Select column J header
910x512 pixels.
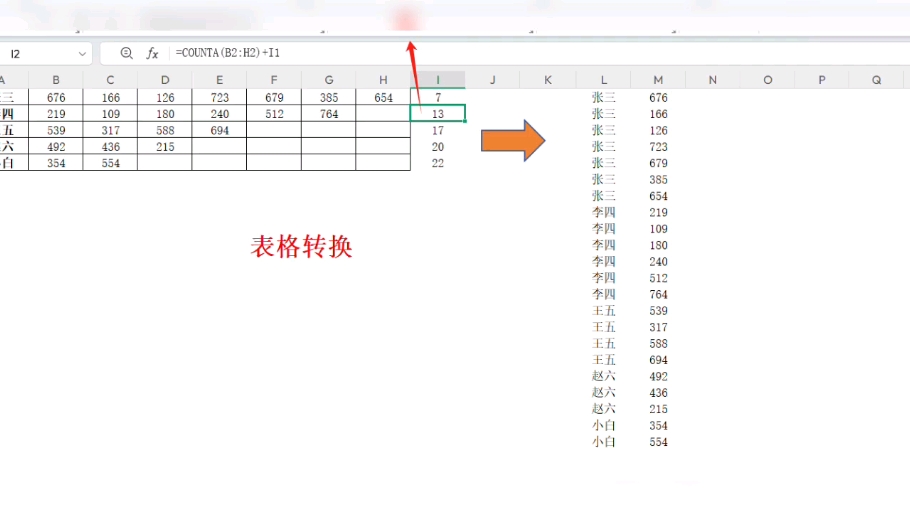point(492,80)
